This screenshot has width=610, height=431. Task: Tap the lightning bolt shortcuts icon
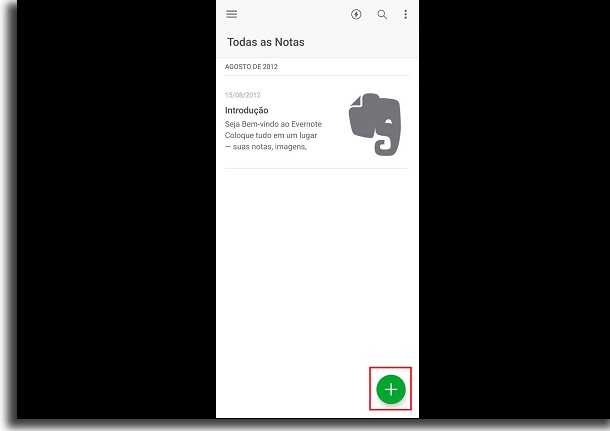356,14
